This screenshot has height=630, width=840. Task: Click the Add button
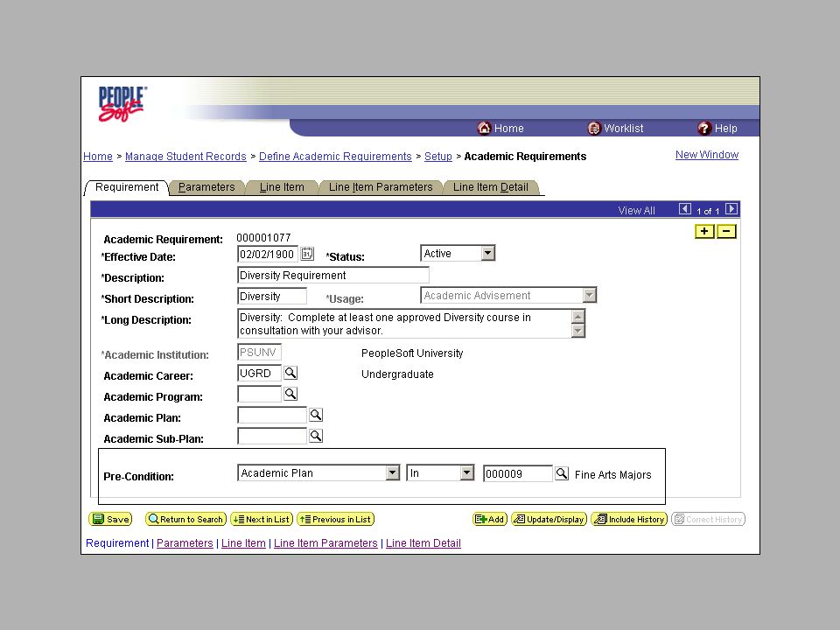(x=490, y=519)
